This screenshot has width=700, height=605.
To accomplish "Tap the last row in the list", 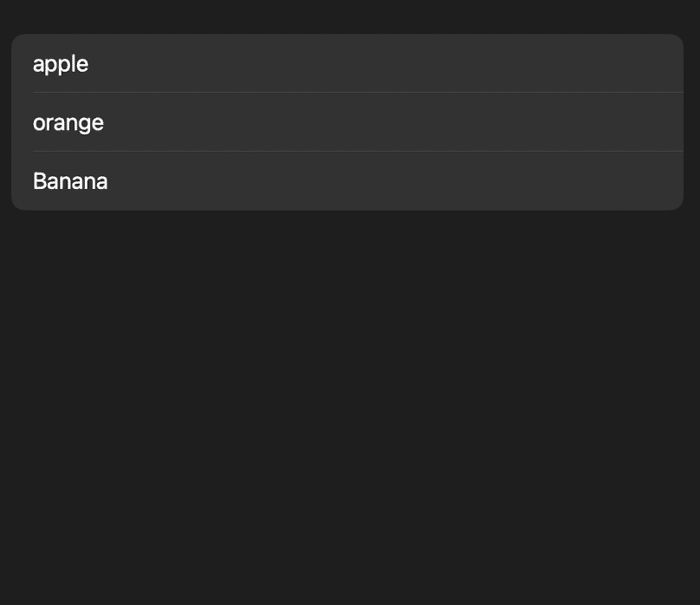I will point(347,181).
